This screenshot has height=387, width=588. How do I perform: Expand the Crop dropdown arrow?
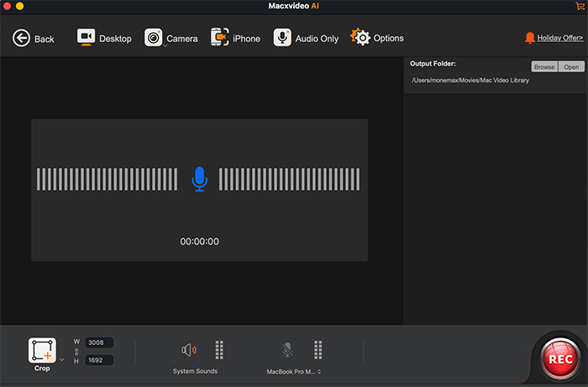[x=62, y=359]
